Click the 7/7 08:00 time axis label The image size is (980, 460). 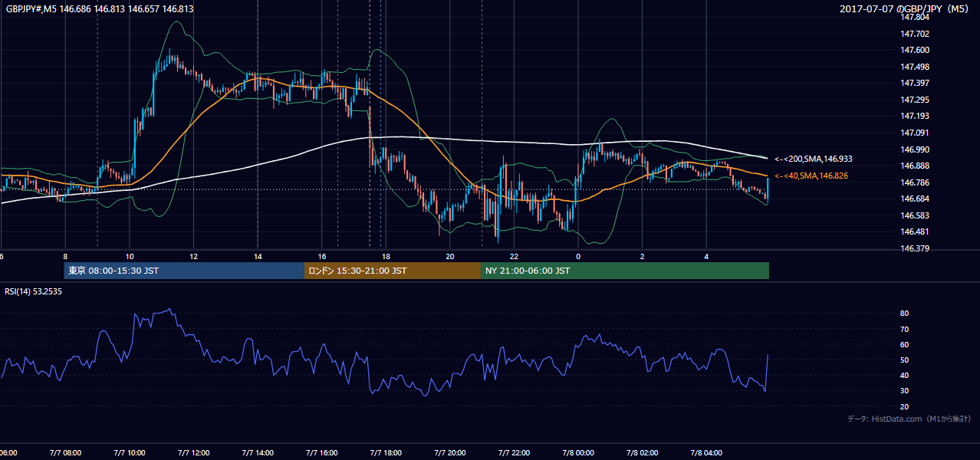(64, 452)
